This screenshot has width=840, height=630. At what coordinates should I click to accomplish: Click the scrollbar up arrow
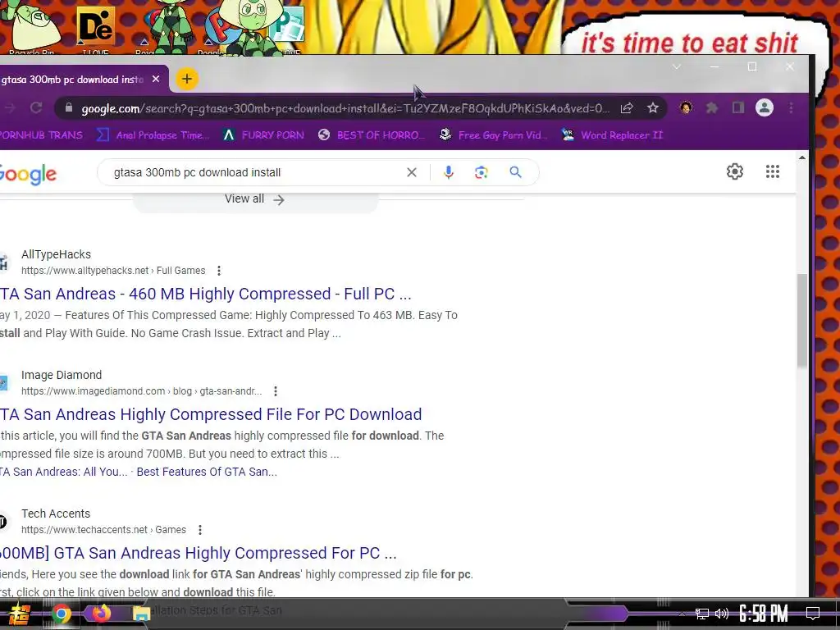(801, 157)
